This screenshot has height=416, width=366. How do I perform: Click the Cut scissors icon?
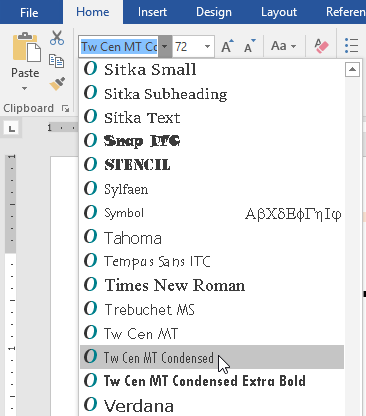point(57,38)
